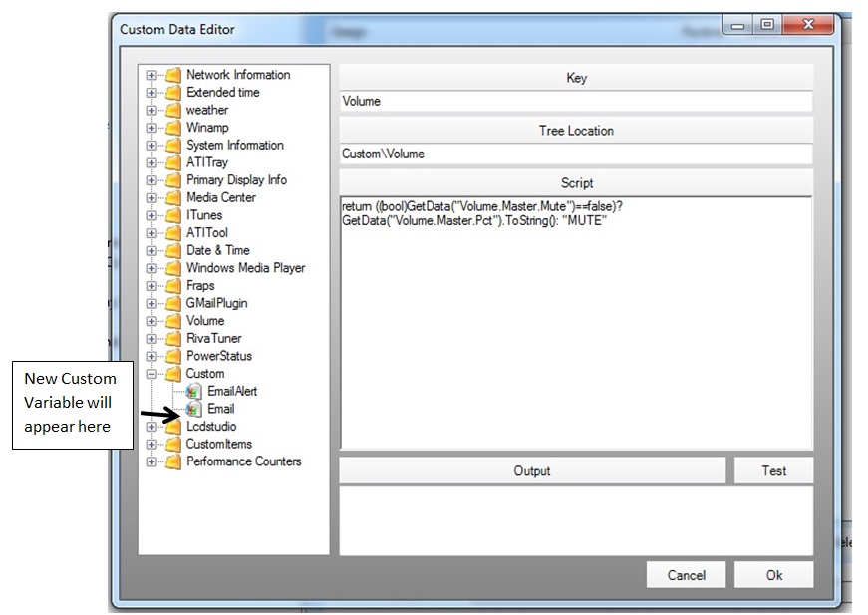Click the EmailAlert variable icon

193,392
